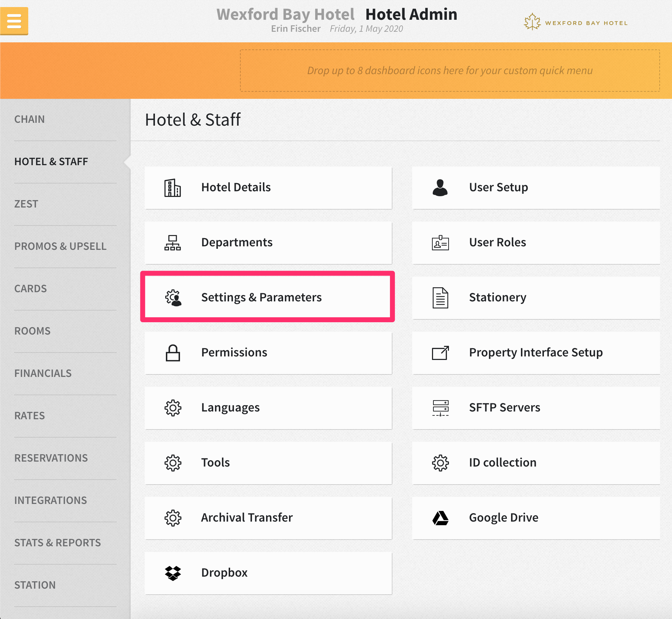The height and width of the screenshot is (619, 672).
Task: Click the 'Hotel & Staff' page heading
Action: pos(193,120)
